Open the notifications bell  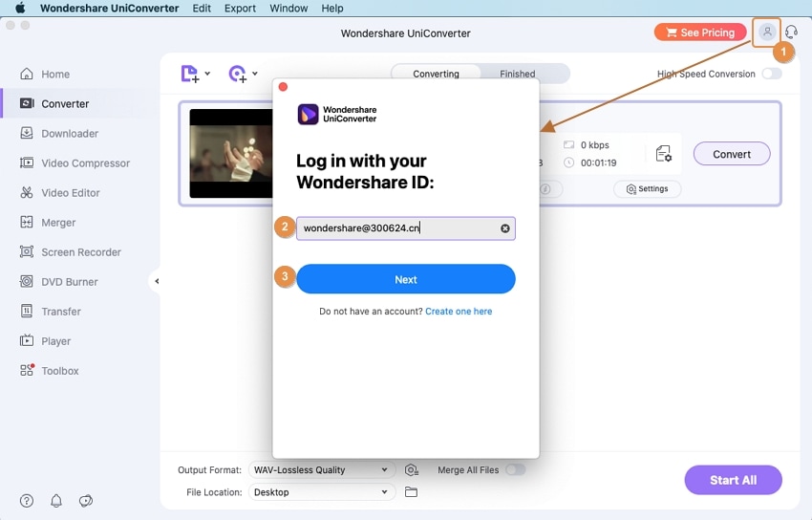pyautogui.click(x=56, y=500)
